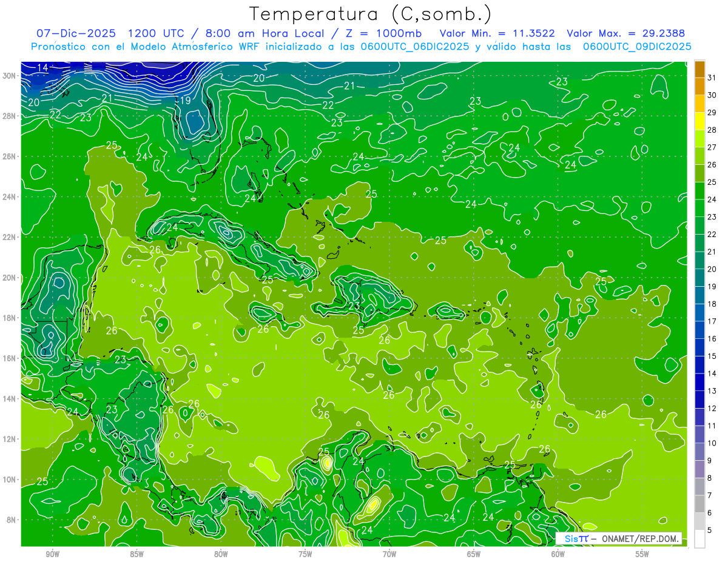Click the "55W" longitude axis label
This screenshot has width=728, height=562.
click(x=642, y=554)
